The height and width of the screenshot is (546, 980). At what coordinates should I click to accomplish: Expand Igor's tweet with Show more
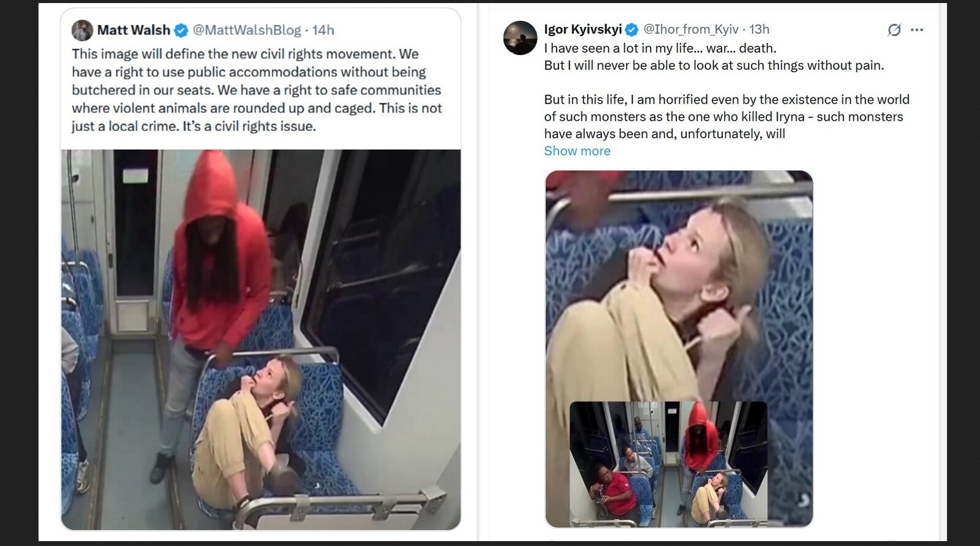(x=577, y=151)
